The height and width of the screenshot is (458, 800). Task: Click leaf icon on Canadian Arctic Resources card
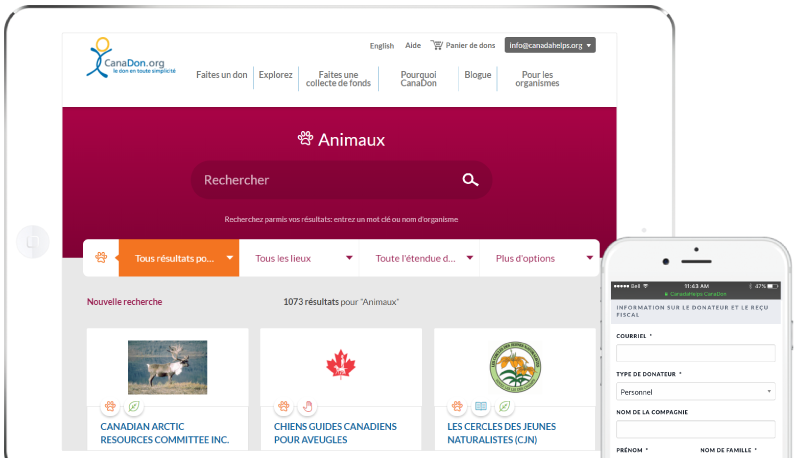134,407
